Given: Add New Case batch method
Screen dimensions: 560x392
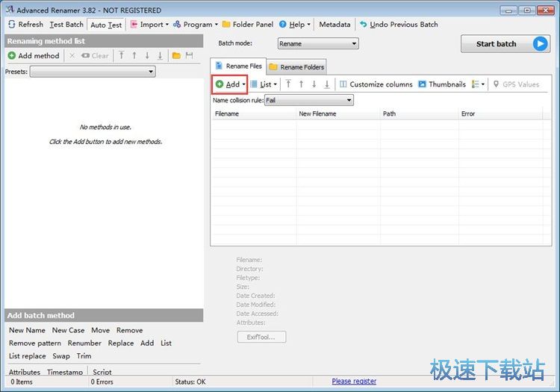Looking at the screenshot, I should click(68, 330).
